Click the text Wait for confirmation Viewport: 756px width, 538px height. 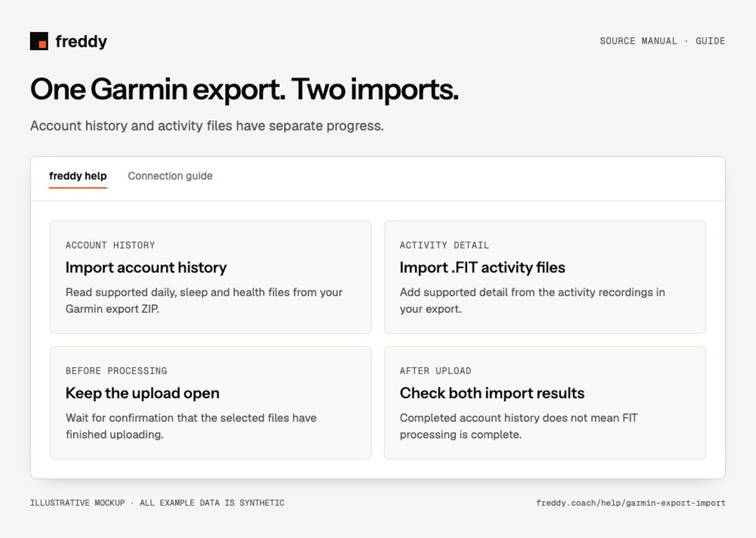point(191,426)
